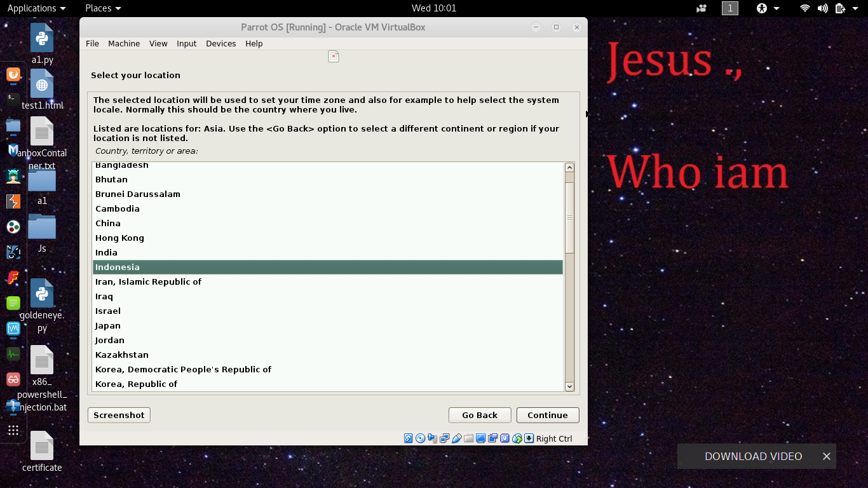Viewport: 868px width, 488px height.
Task: Open the certificate file on desktop
Action: click(42, 452)
